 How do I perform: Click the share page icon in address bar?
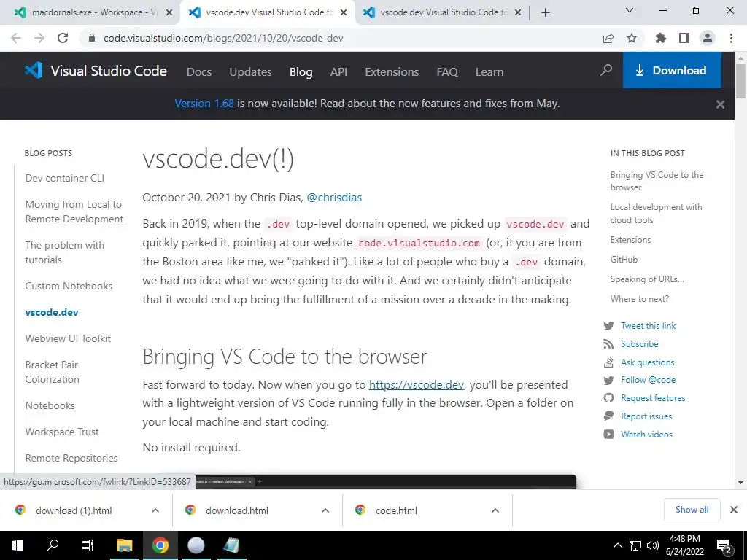(x=608, y=38)
